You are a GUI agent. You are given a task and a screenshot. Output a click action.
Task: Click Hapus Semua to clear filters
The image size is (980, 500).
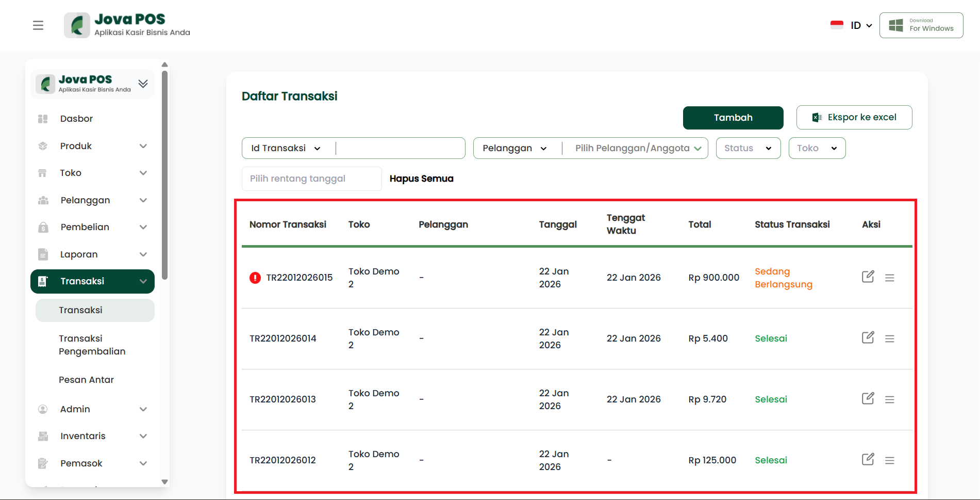pyautogui.click(x=421, y=179)
